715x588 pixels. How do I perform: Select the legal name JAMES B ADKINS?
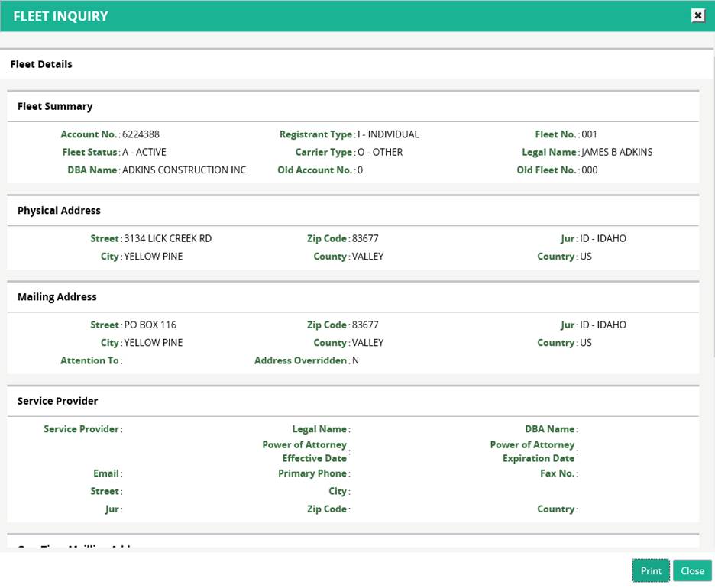point(616,152)
